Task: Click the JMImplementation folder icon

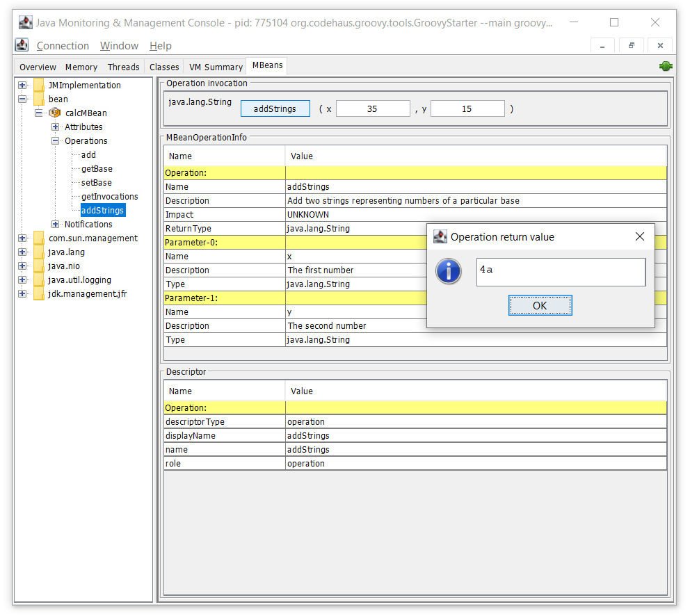Action: click(38, 85)
